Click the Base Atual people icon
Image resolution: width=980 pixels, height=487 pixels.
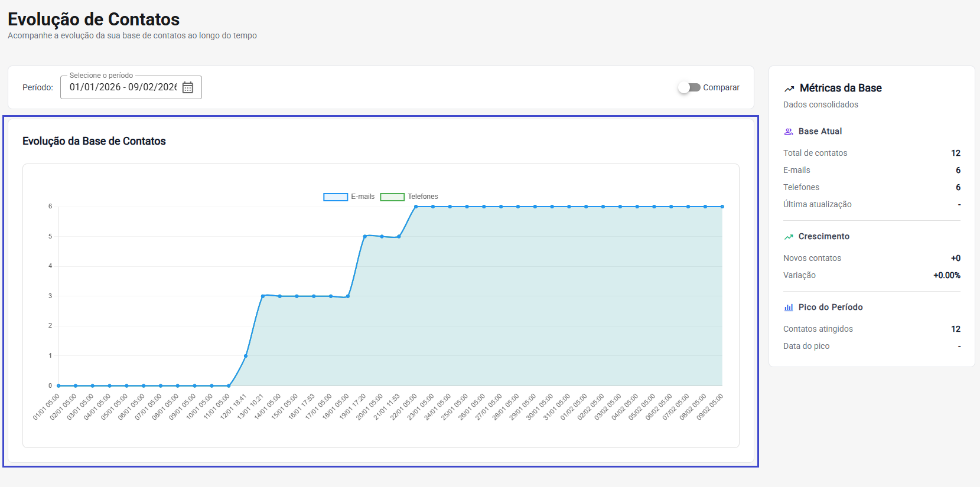(788, 132)
